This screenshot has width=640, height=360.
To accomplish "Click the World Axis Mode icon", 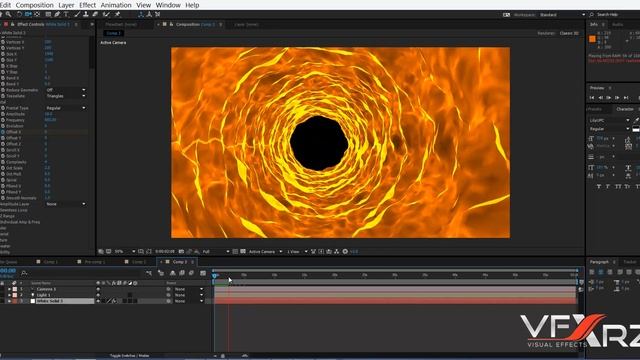I will pyautogui.click(x=149, y=14).
